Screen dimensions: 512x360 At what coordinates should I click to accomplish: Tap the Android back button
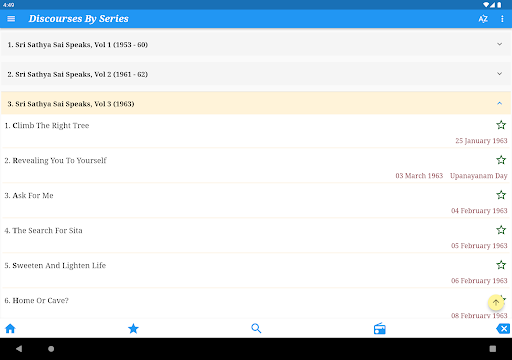[x=19, y=349]
